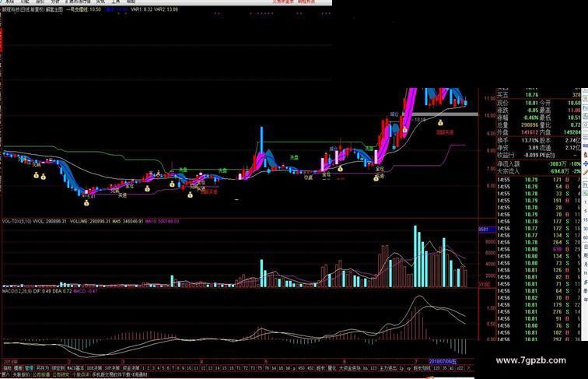Screen dimensions: 588x379
Task: Select the 主力进出 template tab
Action: 388,368
